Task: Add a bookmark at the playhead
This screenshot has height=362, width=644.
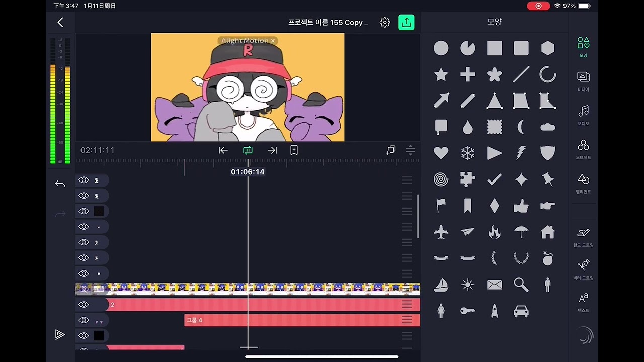Action: coord(294,150)
